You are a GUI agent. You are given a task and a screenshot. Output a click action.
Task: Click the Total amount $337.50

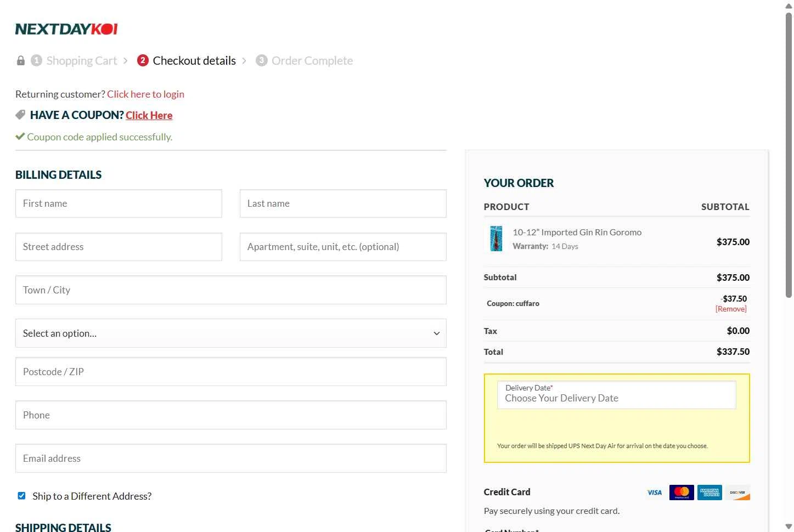(733, 352)
